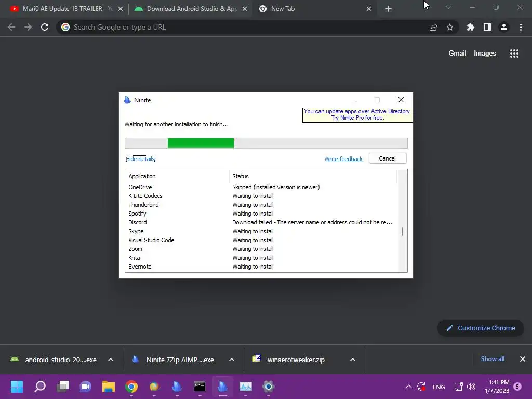Open the Gmail link
Screen dimensions: 532x399
point(457,54)
